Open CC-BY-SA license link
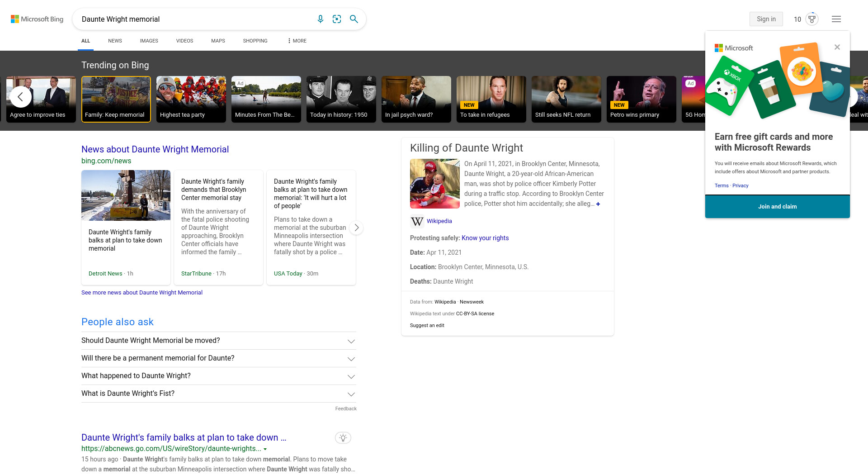Viewport: 868px width, 475px height. (475, 313)
